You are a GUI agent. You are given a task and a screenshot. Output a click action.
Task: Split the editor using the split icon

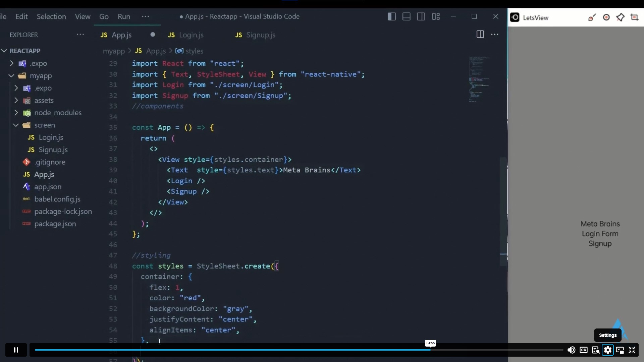tap(480, 34)
